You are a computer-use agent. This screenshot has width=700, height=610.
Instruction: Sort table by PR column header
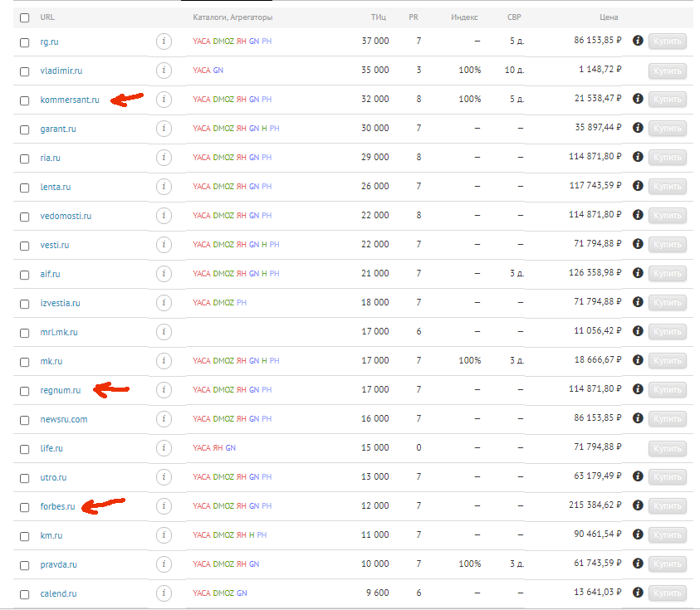tap(414, 17)
